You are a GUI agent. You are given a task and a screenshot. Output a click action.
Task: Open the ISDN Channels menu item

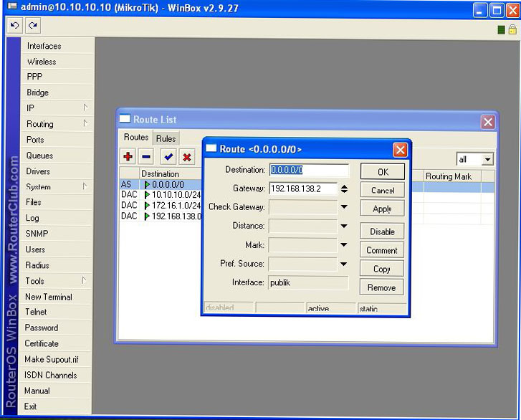pos(55,375)
